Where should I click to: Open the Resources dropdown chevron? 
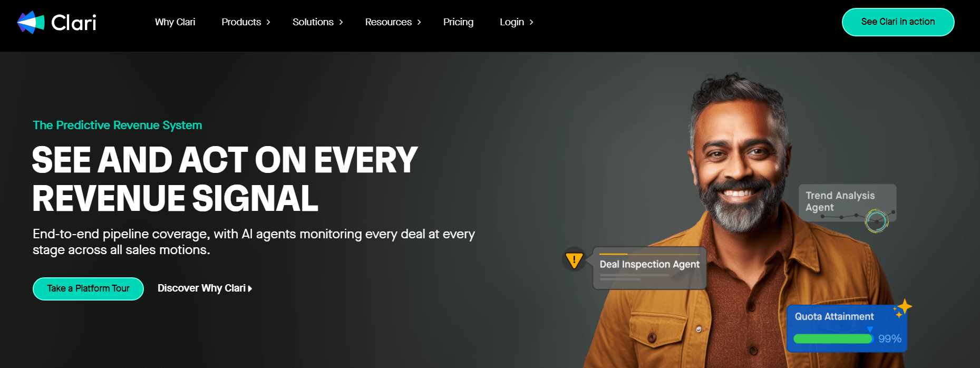[x=419, y=22]
